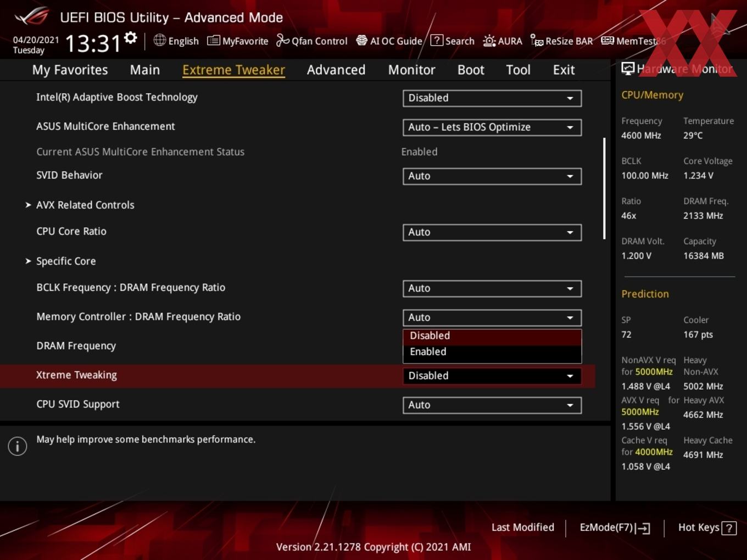Click the 2133 MHz DRAM frequency value
747x560 pixels.
click(703, 216)
